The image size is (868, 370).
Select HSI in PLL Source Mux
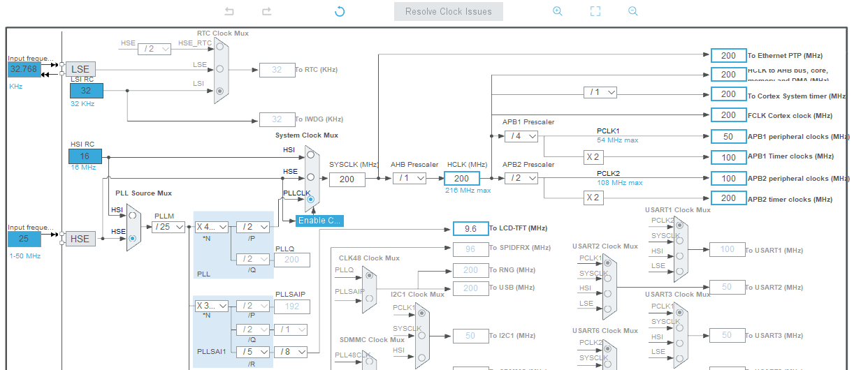(x=132, y=216)
